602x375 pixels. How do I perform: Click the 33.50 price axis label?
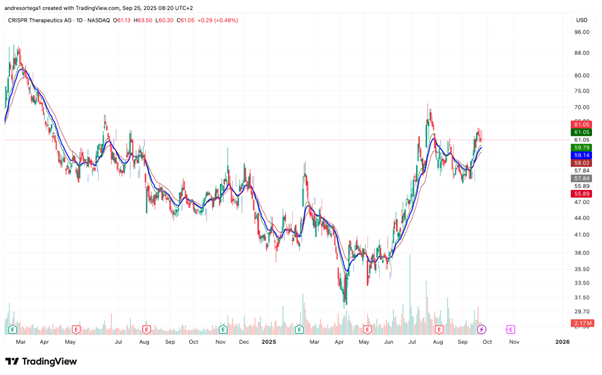tap(582, 283)
